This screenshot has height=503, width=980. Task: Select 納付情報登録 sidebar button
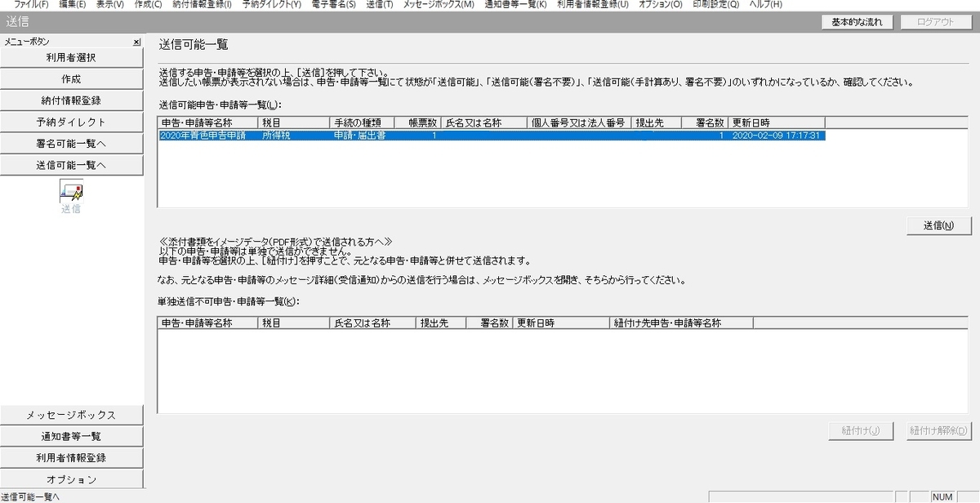(x=71, y=100)
